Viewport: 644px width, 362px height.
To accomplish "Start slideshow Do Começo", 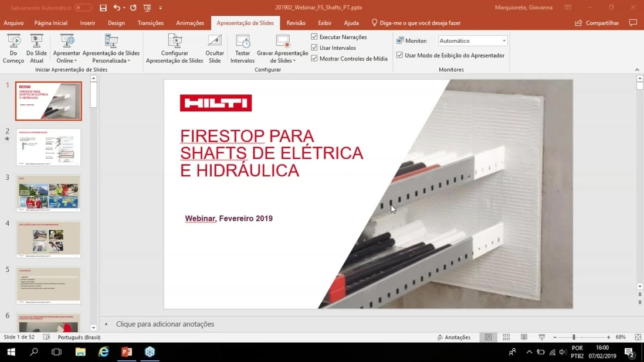I will point(13,49).
